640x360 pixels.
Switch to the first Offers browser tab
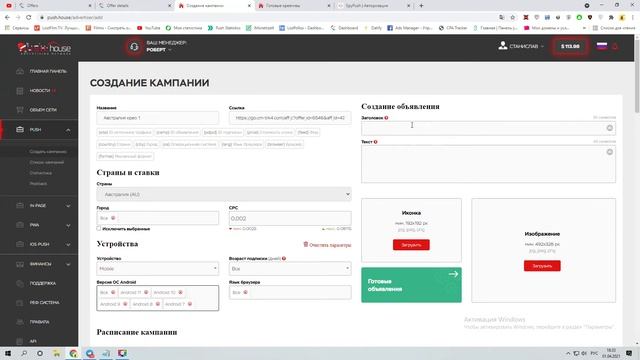click(x=55, y=6)
